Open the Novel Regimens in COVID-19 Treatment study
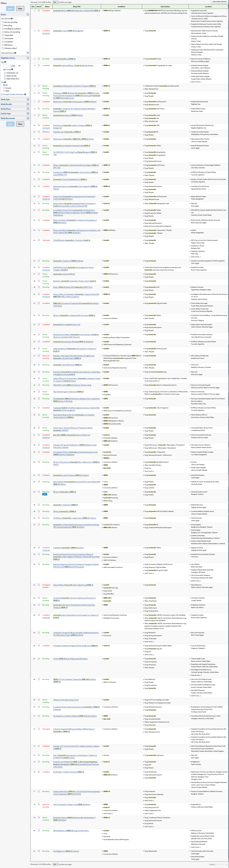 tap(66, 851)
